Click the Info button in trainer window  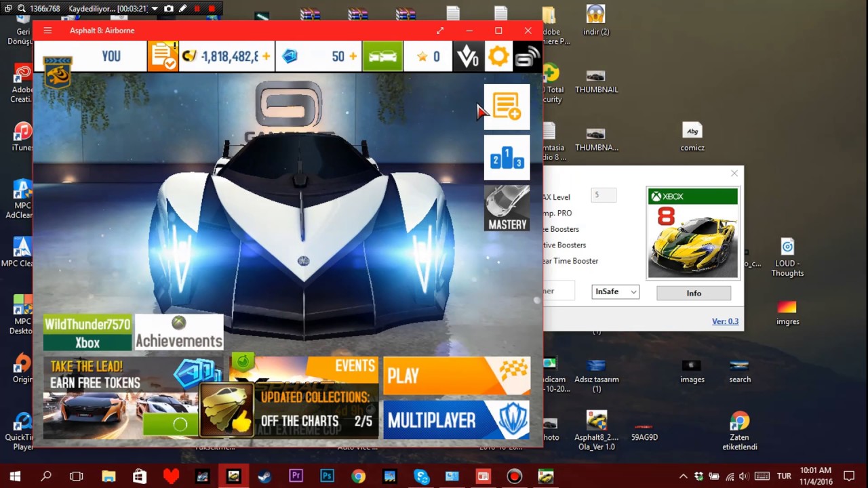(694, 293)
